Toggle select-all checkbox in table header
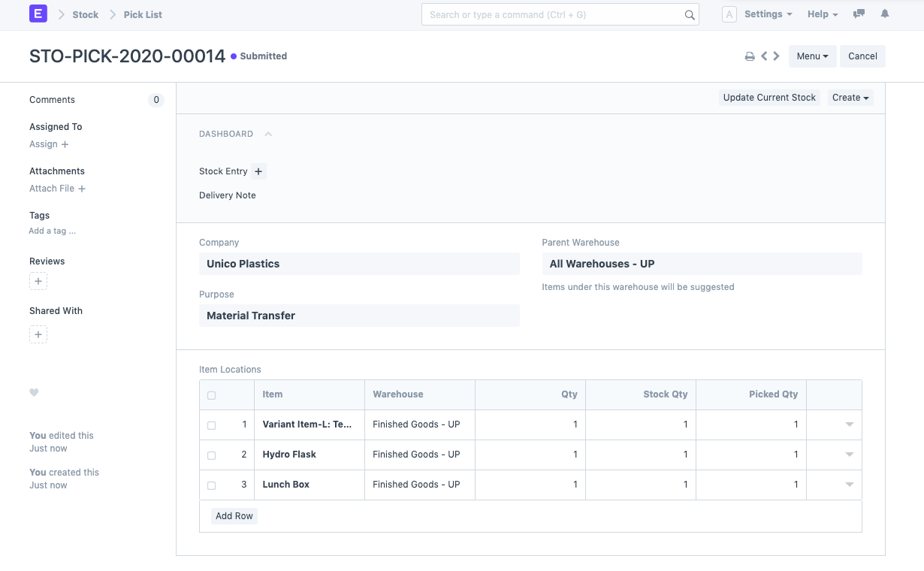This screenshot has height=571, width=924. point(211,395)
